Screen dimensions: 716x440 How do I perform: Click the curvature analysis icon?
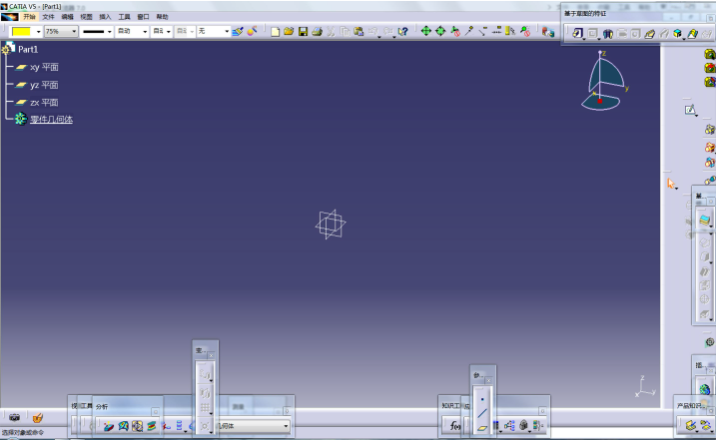[x=123, y=426]
